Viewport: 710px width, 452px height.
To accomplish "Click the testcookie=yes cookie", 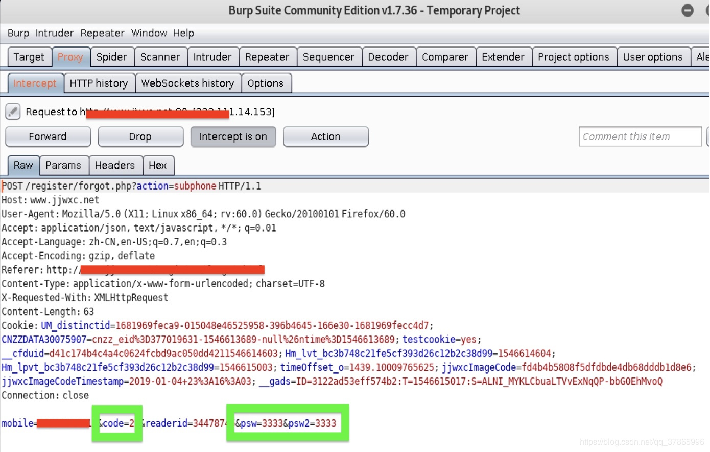I will pos(439,340).
